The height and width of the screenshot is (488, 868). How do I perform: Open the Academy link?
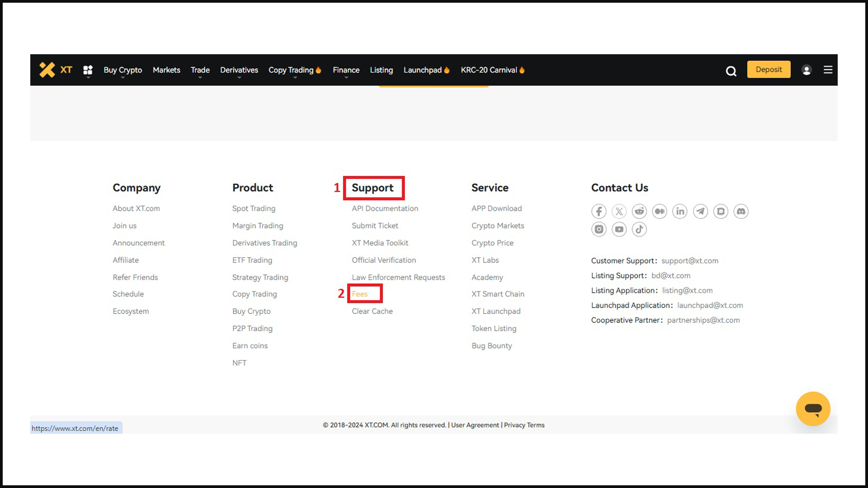487,277
